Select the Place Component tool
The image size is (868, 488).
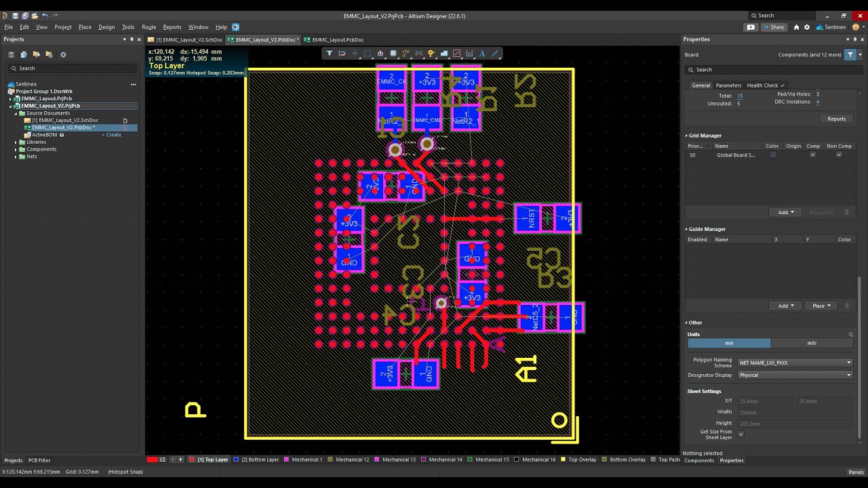pyautogui.click(x=393, y=53)
